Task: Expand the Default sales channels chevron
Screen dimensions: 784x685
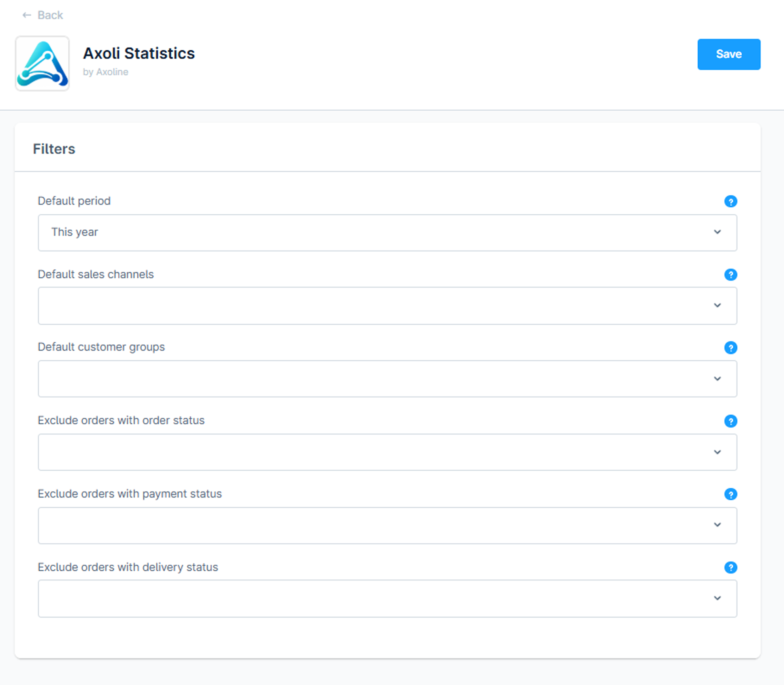Action: (717, 305)
